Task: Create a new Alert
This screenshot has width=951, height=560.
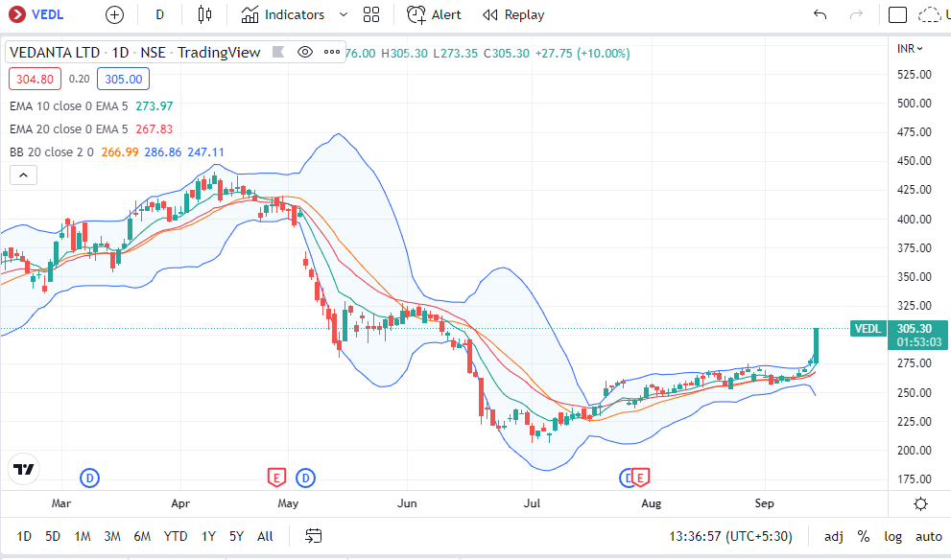Action: tap(434, 14)
